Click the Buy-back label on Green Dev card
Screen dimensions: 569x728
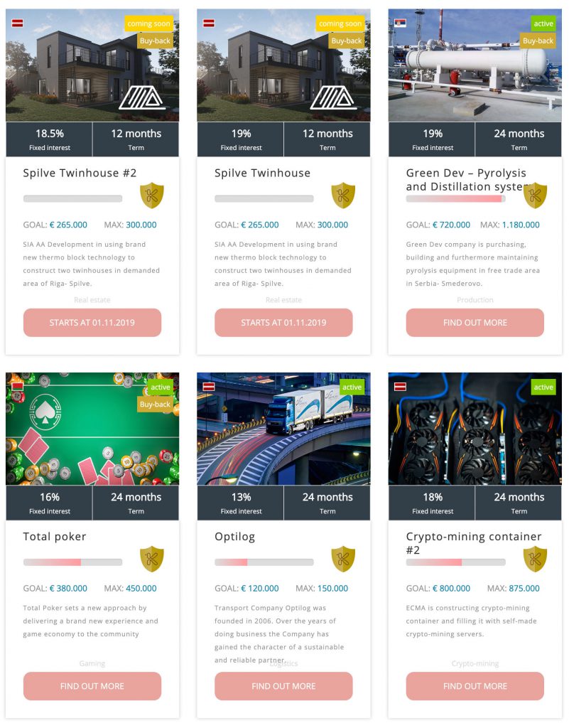(x=538, y=41)
